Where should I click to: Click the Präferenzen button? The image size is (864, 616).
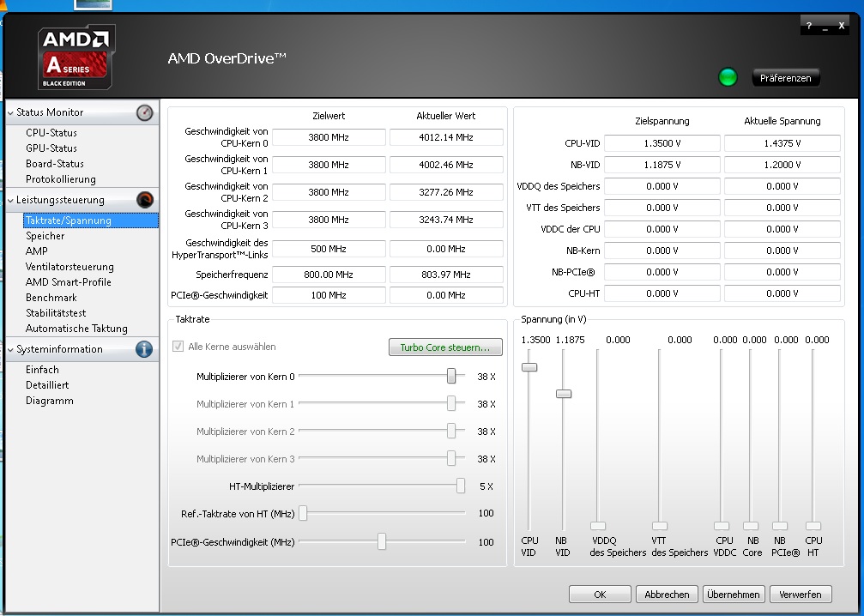(x=785, y=78)
